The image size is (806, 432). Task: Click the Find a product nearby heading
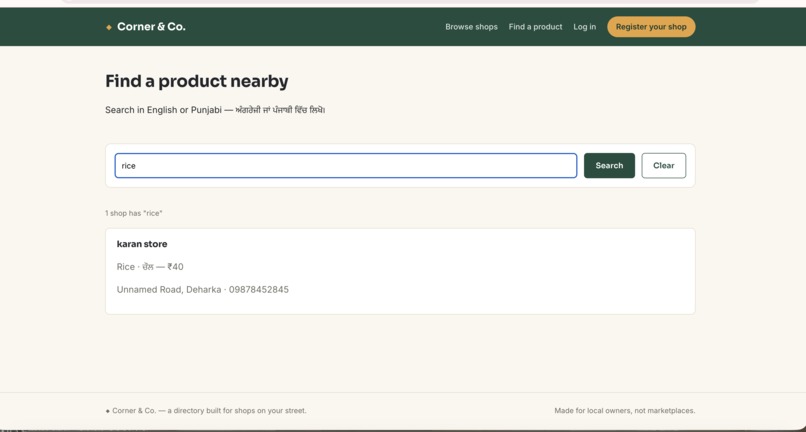197,81
